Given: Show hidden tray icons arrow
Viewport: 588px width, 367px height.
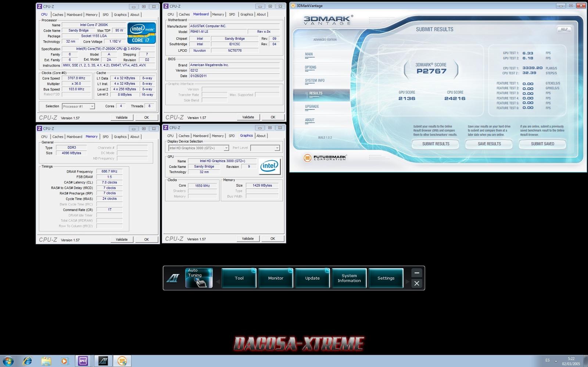Looking at the screenshot, I should pos(556,361).
